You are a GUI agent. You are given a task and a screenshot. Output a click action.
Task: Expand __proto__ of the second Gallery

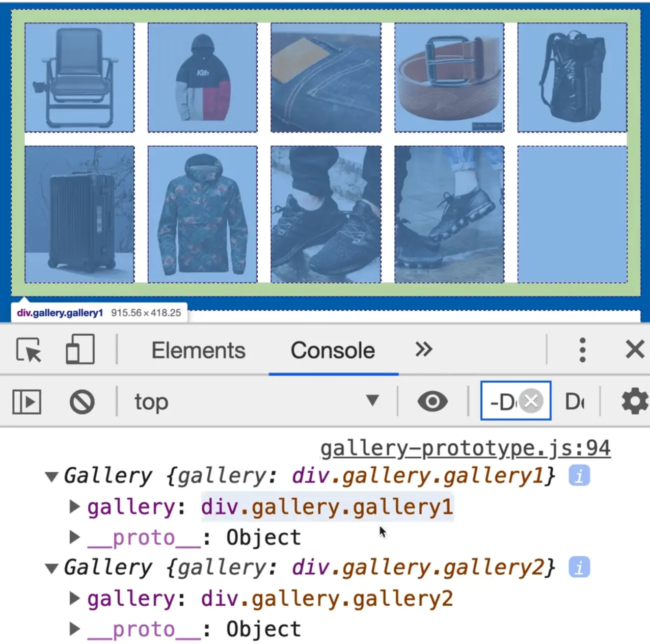click(x=74, y=628)
